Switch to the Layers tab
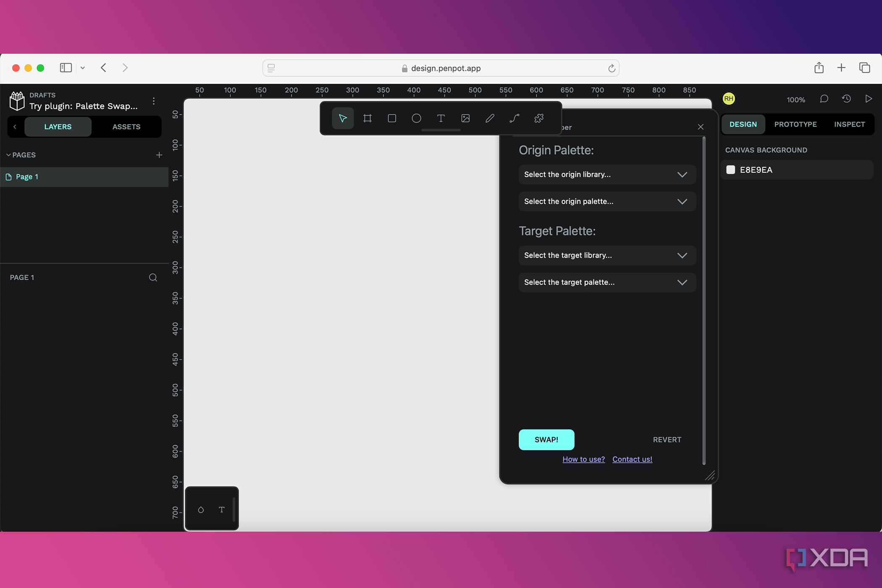 point(58,127)
